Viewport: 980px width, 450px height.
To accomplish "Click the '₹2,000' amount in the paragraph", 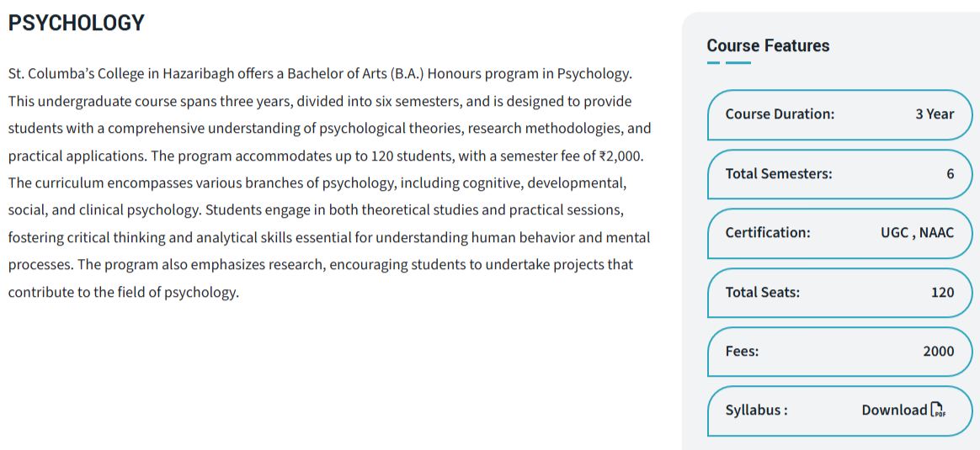I will click(x=620, y=156).
